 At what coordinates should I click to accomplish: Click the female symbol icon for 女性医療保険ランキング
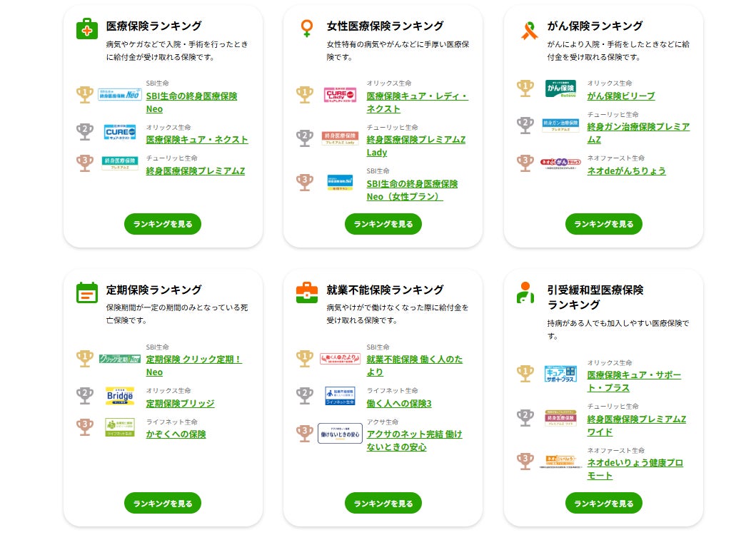(307, 29)
